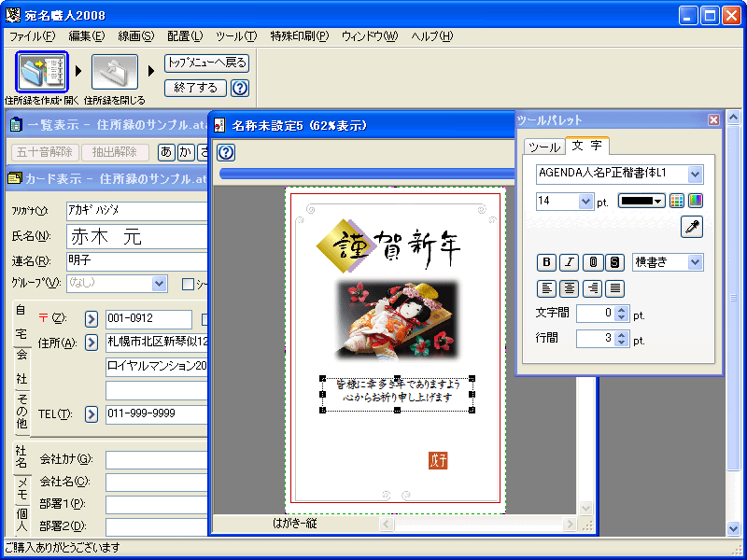Click right arrow on postcard horizontal scrollbar
The image size is (747, 560).
pyautogui.click(x=570, y=525)
